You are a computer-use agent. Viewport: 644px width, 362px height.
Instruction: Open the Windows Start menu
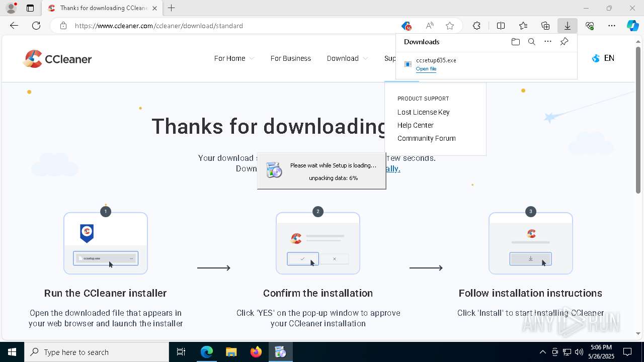[x=12, y=352]
